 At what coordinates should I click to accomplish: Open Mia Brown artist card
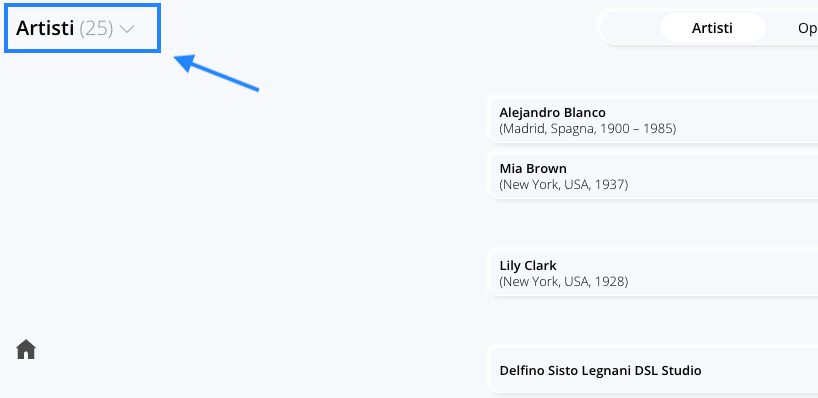coord(654,176)
